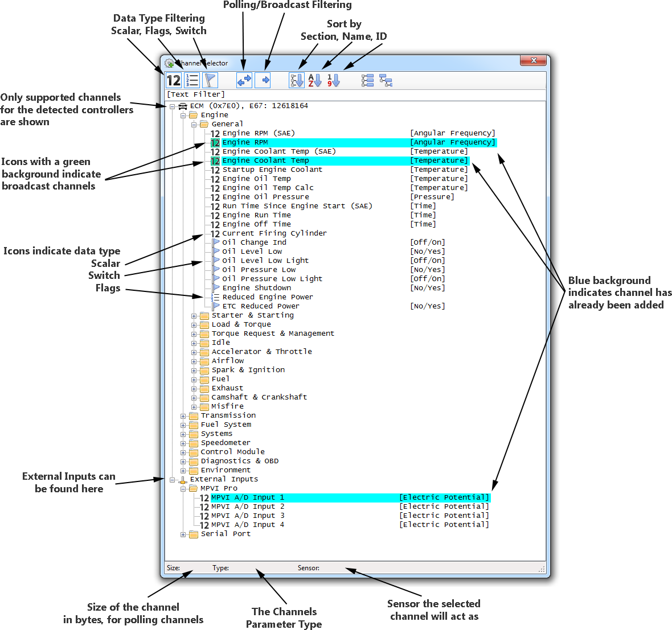Toggle the enumerated list channels filter
This screenshot has width=672, height=630.
[192, 80]
